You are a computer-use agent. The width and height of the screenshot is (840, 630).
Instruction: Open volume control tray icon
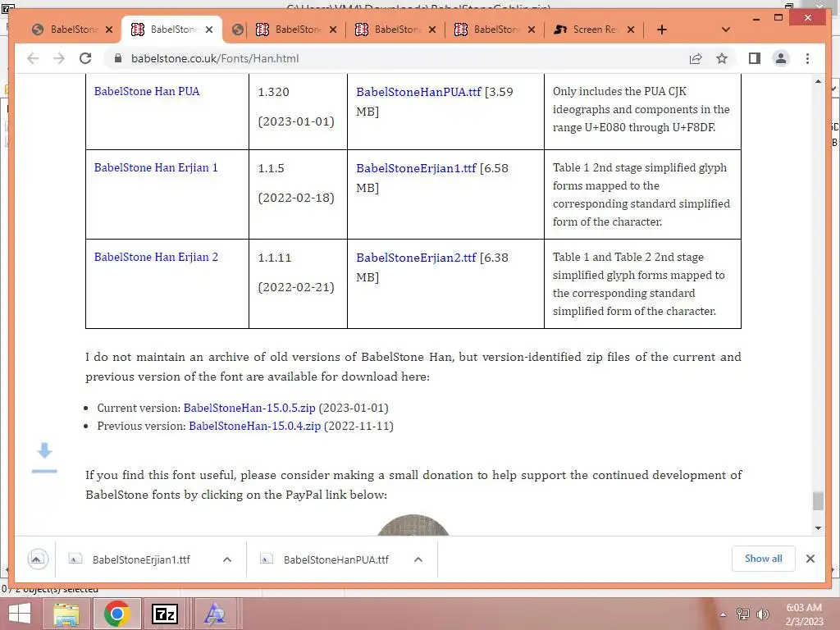(x=762, y=614)
